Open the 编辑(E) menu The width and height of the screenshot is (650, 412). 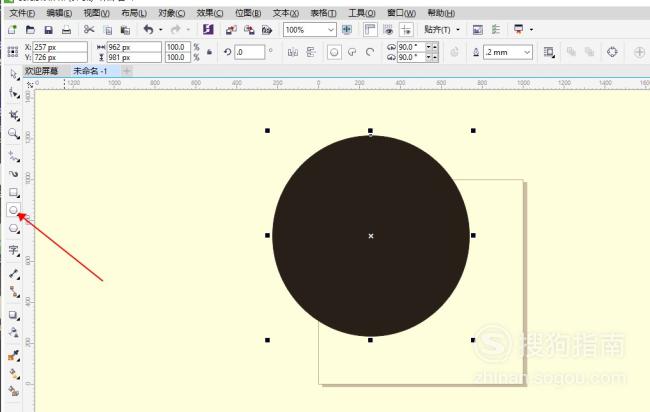pos(59,13)
